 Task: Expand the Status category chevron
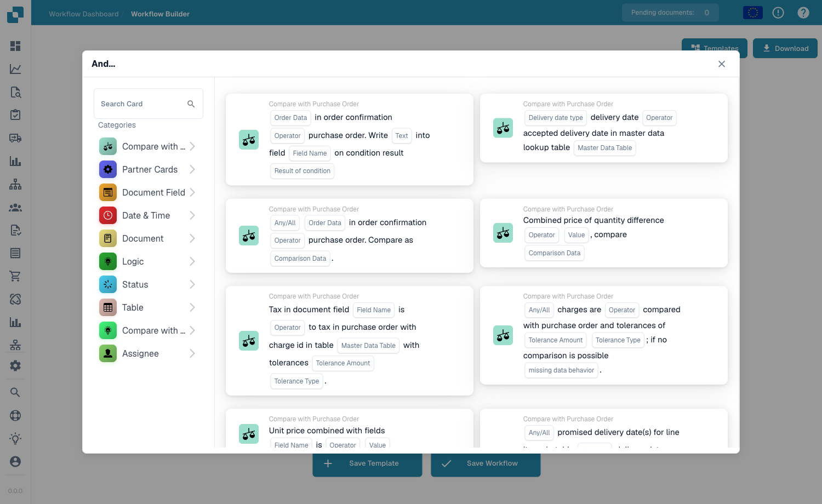pyautogui.click(x=192, y=284)
